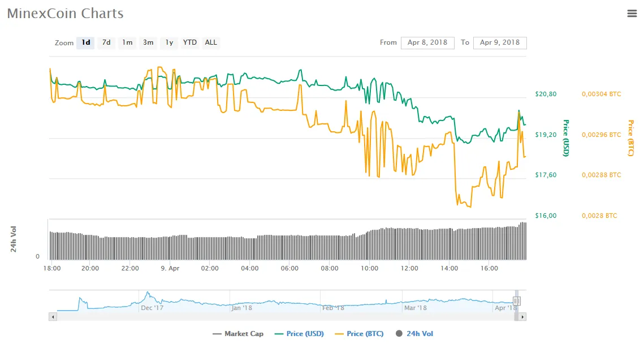This screenshot has width=644, height=344.
Task: Edit the To date field
Action: click(x=500, y=43)
